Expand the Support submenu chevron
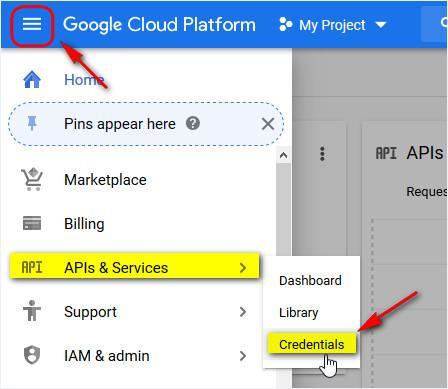Screen dimensions: 448x389 tap(243, 312)
